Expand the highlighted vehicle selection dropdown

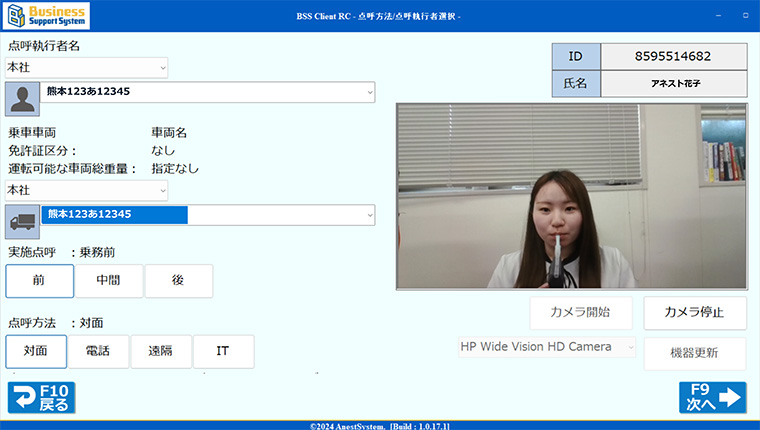pos(207,215)
